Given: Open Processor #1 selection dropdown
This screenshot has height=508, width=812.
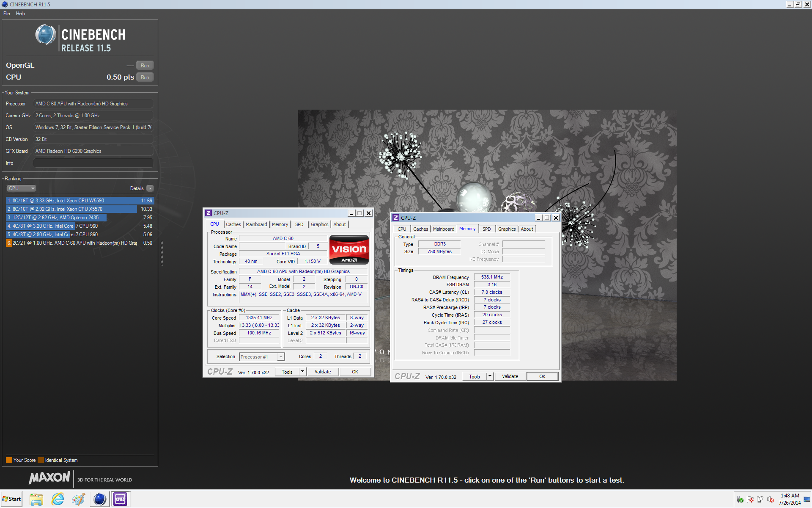Looking at the screenshot, I should tap(262, 357).
